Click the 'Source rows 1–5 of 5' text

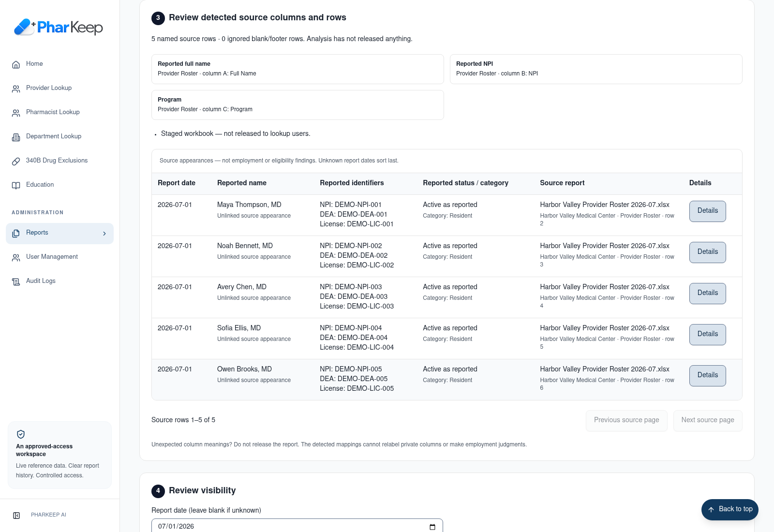pos(183,420)
